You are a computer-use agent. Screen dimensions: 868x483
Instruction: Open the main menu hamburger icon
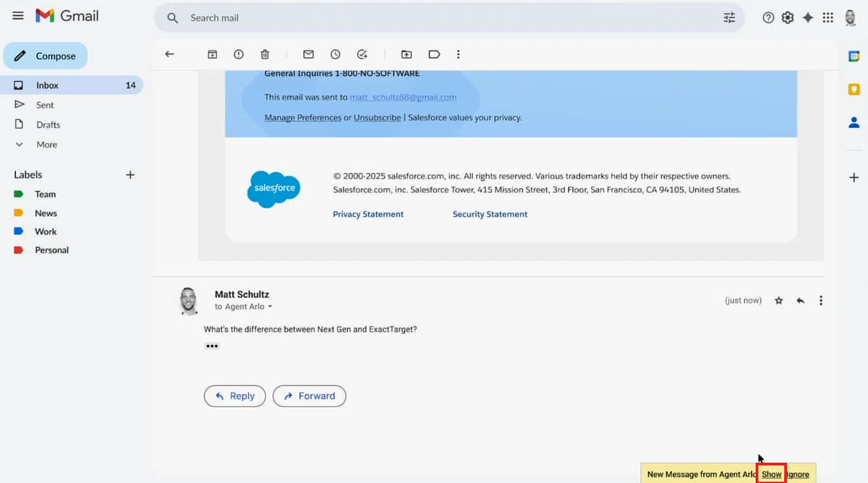click(18, 16)
